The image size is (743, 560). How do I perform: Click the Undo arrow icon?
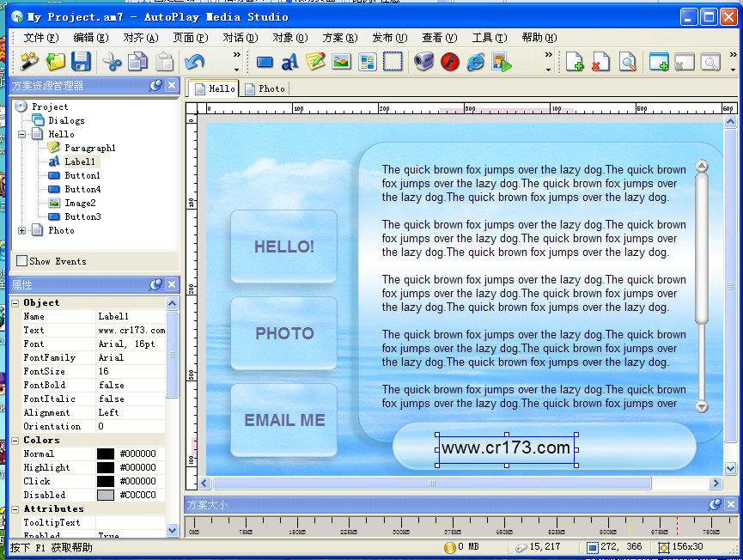[194, 62]
